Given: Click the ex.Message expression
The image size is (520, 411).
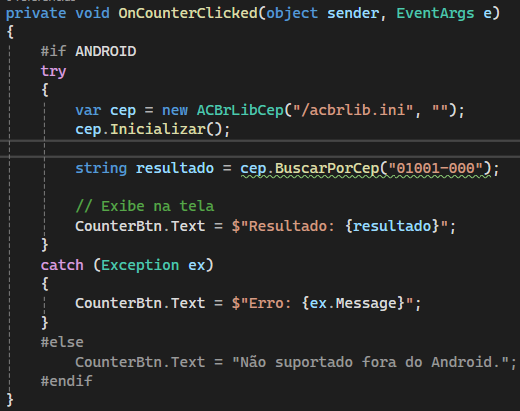Looking at the screenshot, I should coord(353,303).
